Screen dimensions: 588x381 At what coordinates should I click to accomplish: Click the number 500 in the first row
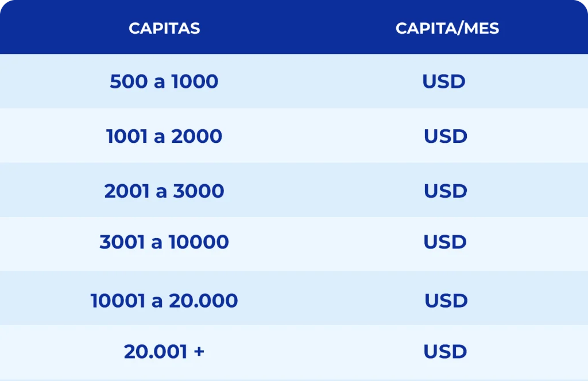click(129, 81)
